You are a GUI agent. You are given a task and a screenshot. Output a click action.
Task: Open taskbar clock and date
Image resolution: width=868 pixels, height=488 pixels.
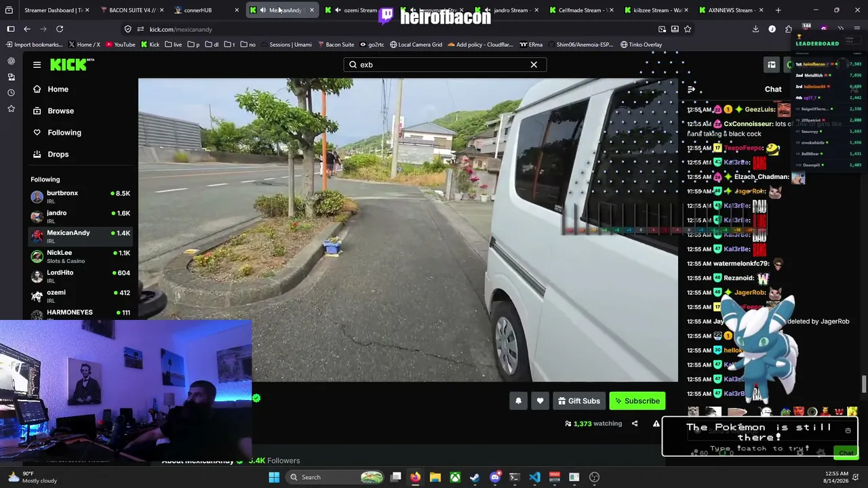[837, 477]
